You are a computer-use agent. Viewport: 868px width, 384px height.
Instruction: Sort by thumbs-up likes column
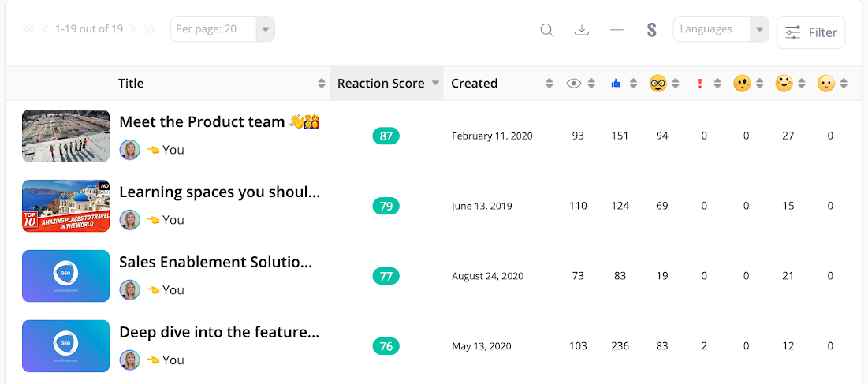(x=633, y=84)
